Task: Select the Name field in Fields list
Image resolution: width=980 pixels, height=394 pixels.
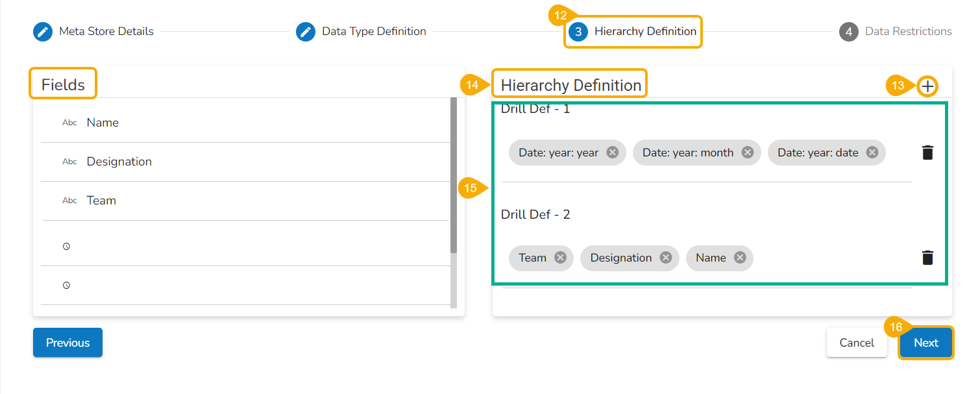Action: tap(103, 123)
